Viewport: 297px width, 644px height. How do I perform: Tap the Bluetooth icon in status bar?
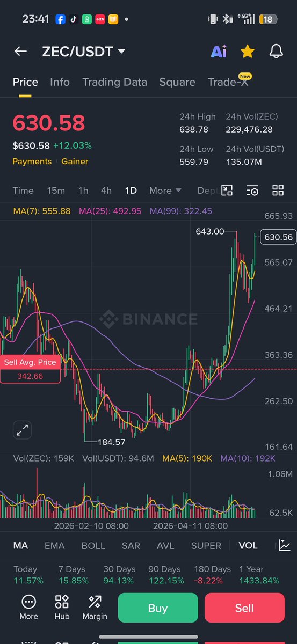(228, 19)
